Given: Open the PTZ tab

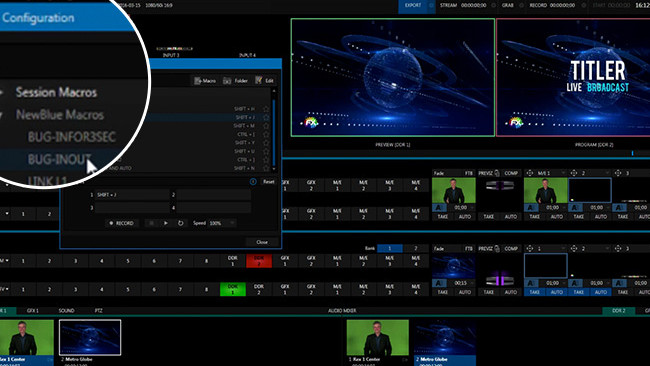Looking at the screenshot, I should [x=98, y=310].
